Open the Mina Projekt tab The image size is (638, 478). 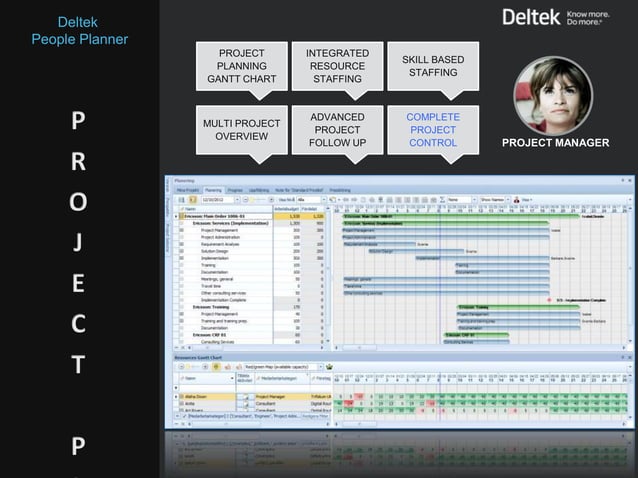tap(188, 190)
